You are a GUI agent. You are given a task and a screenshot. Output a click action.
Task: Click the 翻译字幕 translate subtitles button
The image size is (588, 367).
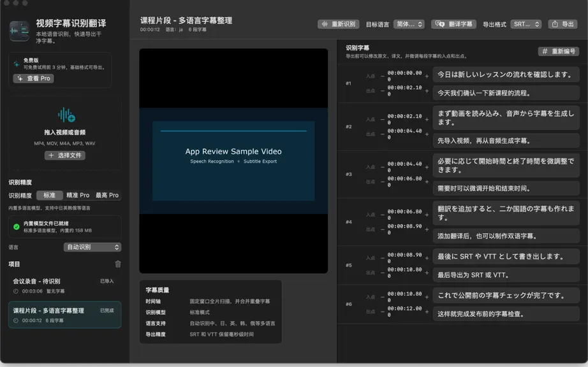453,24
